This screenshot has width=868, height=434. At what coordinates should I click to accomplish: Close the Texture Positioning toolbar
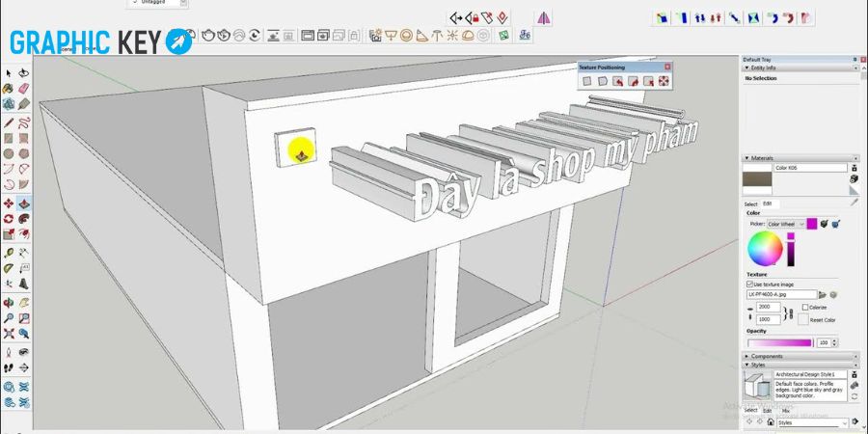click(667, 67)
